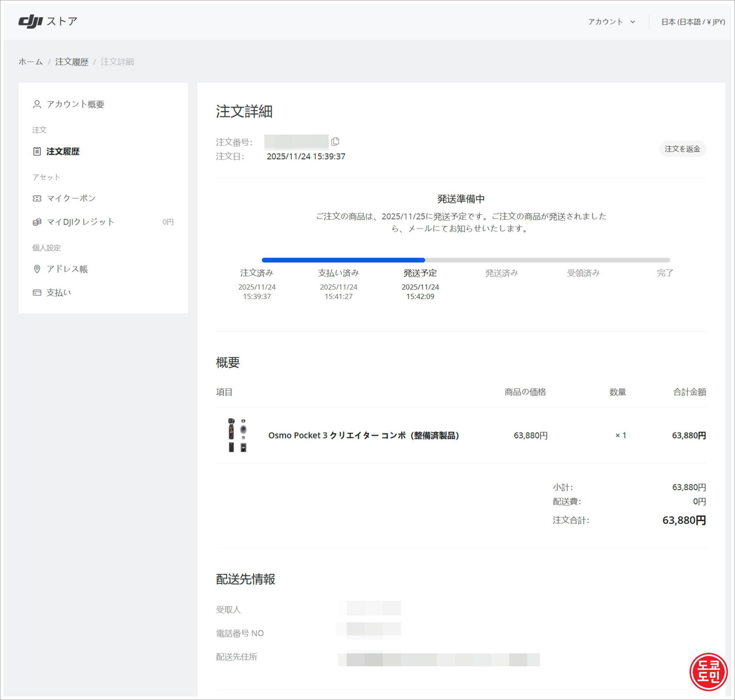Select アドレス帳 from the sidebar
Screen dimensions: 735x700
(67, 269)
